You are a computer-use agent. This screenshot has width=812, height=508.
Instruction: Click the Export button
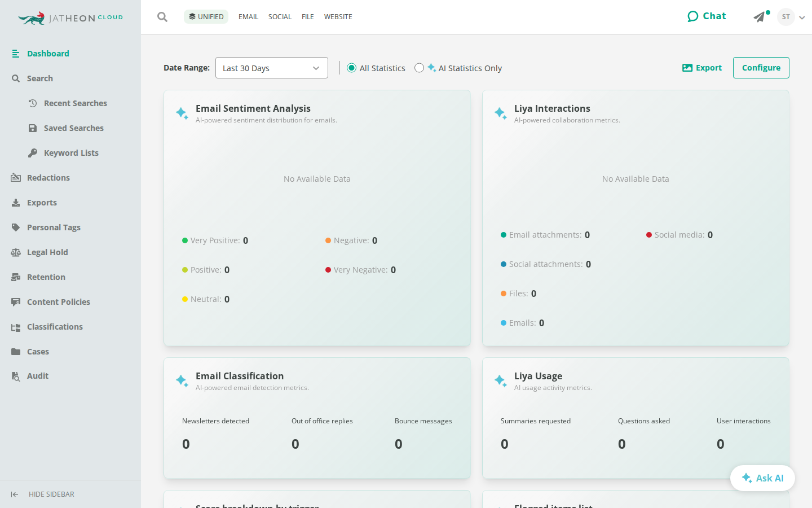702,68
